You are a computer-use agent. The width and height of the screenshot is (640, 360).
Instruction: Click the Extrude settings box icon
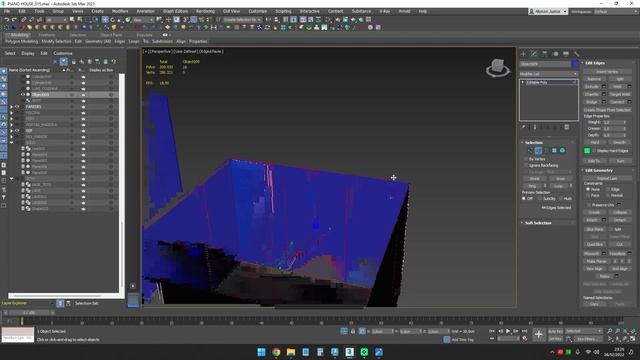(604, 87)
